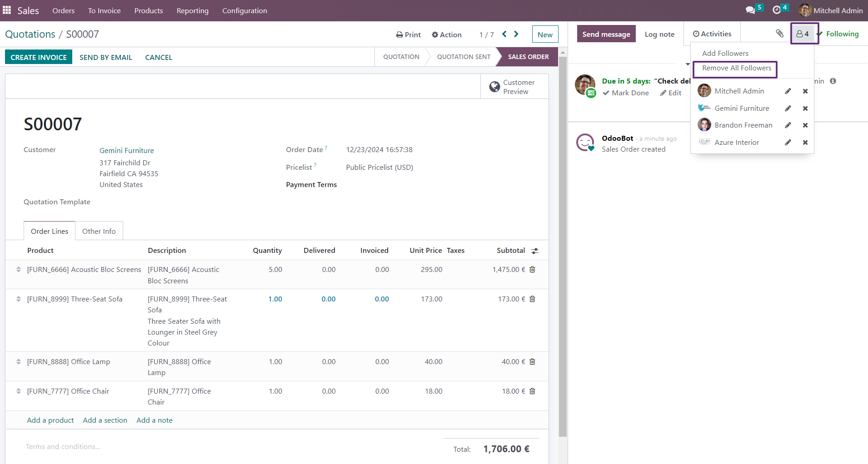
Task: Remove Mitchell Admin from followers
Action: coord(805,91)
